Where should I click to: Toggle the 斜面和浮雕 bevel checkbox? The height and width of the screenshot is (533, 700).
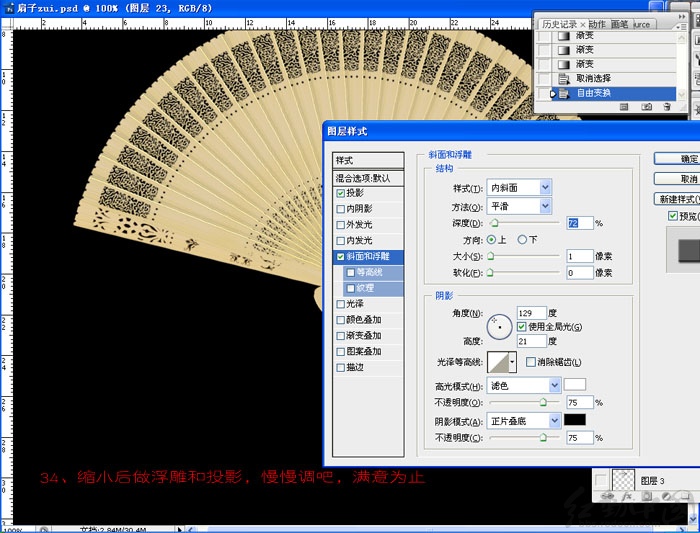[x=341, y=257]
